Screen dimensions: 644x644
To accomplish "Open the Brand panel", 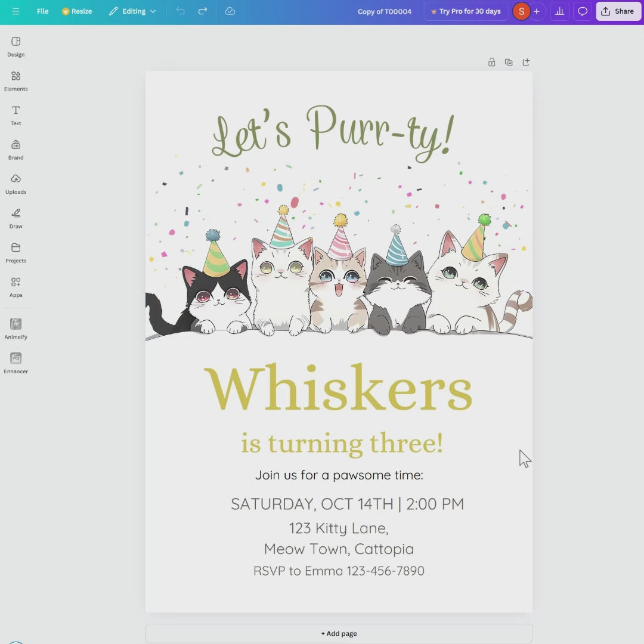I will (x=16, y=150).
